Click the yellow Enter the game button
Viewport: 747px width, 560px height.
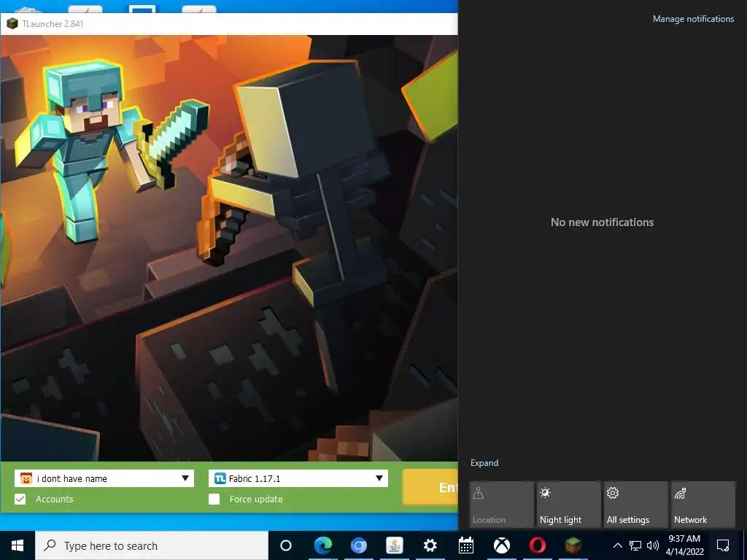click(430, 487)
